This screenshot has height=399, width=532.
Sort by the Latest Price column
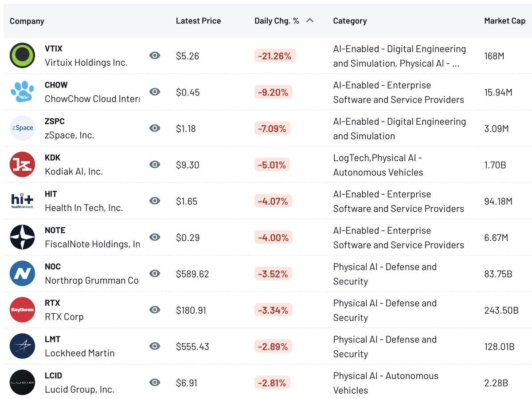[198, 20]
